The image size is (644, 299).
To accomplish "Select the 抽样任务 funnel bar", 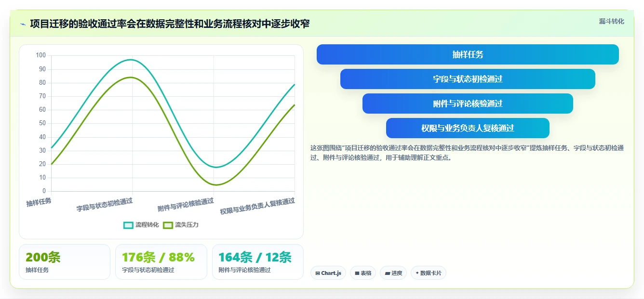I will click(x=468, y=54).
